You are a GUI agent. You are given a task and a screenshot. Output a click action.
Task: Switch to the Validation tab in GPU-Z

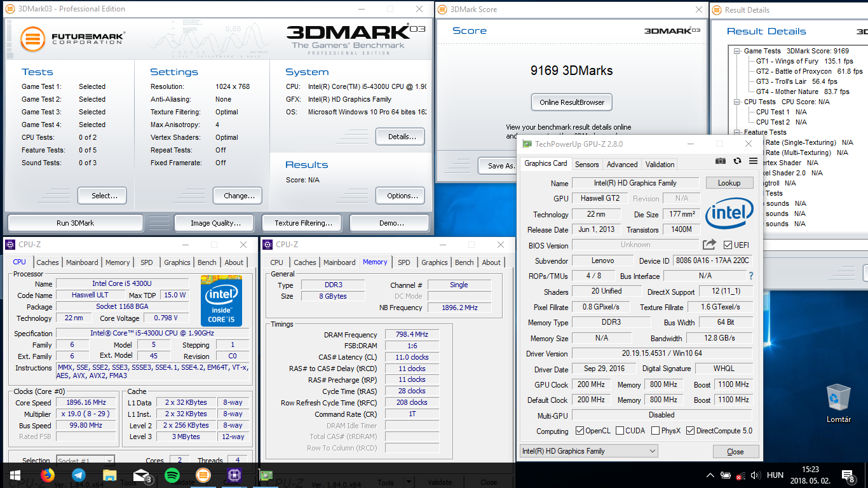tap(660, 165)
